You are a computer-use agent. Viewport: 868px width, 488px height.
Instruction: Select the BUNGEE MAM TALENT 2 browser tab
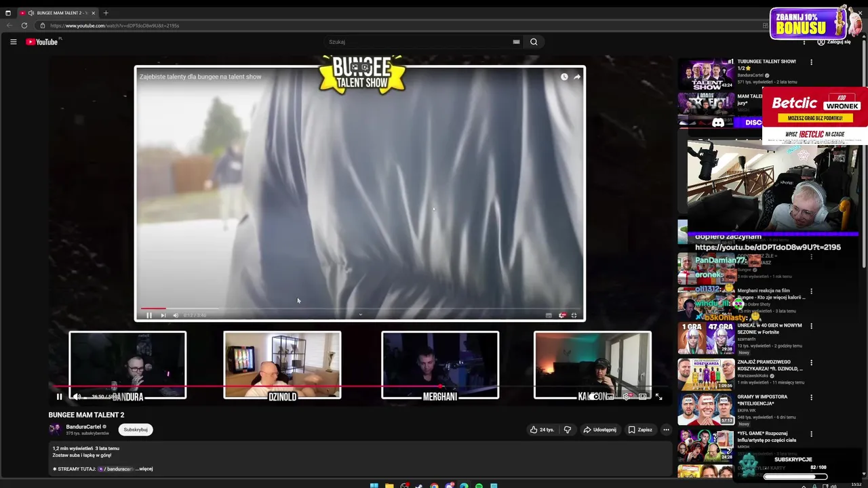tap(58, 13)
